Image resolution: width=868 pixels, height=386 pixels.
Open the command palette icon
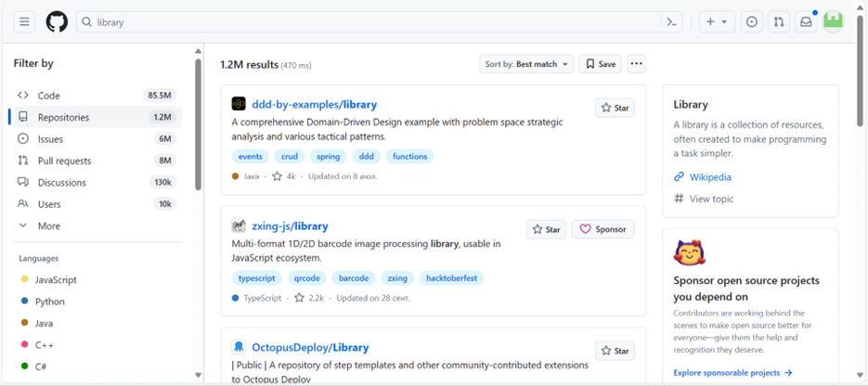(671, 22)
